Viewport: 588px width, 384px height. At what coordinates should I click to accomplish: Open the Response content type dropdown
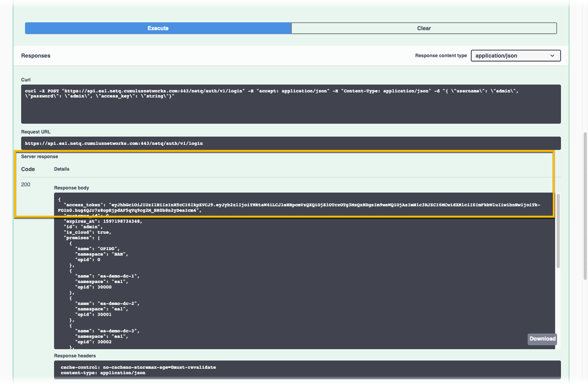click(515, 56)
